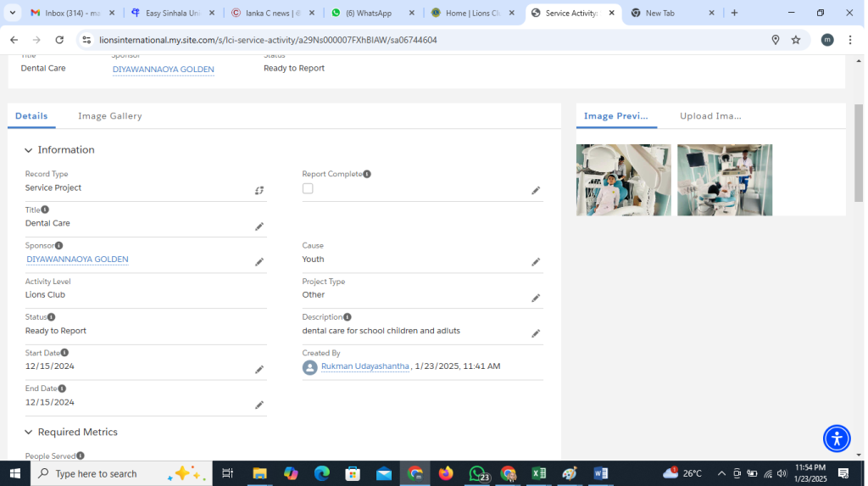The image size is (868, 486).
Task: Open People Served info icon
Action: [x=81, y=455]
